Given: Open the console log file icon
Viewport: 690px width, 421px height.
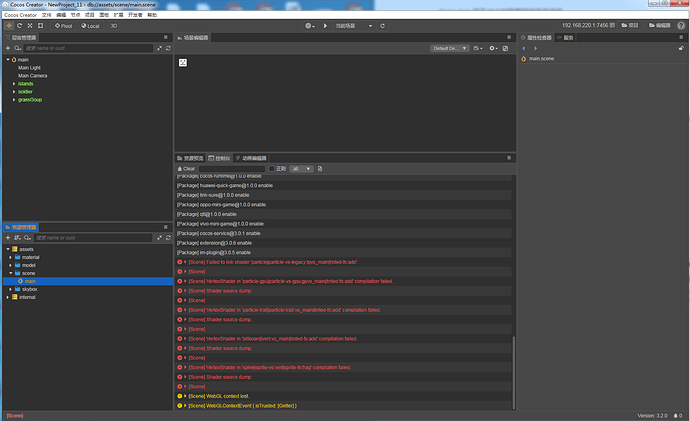Looking at the screenshot, I should coord(320,169).
